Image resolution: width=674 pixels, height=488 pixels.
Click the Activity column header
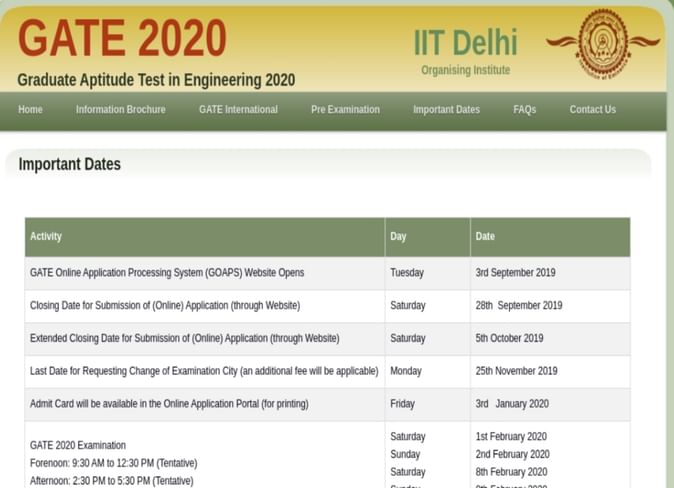[x=46, y=237]
